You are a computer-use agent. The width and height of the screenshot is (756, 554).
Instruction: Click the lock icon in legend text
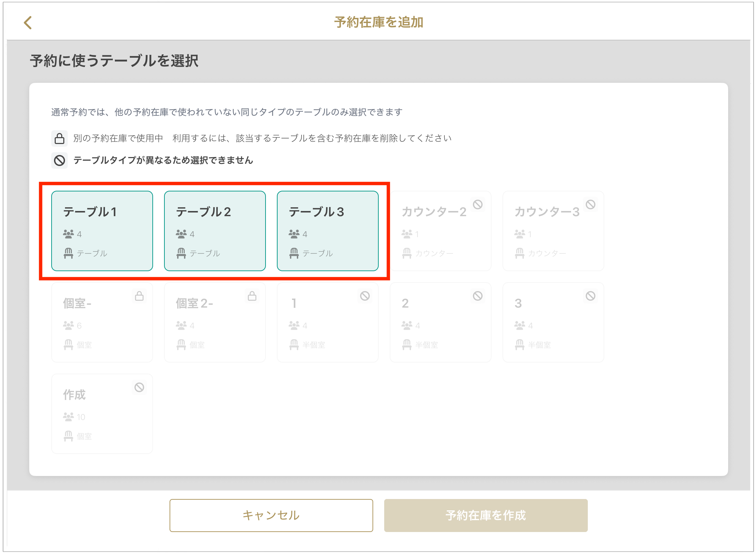click(60, 138)
